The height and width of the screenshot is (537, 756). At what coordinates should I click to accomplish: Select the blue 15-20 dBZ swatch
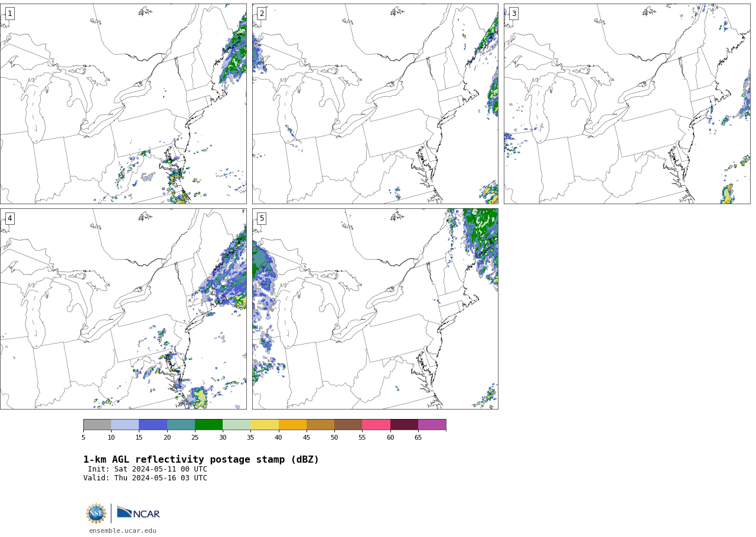[x=153, y=425]
